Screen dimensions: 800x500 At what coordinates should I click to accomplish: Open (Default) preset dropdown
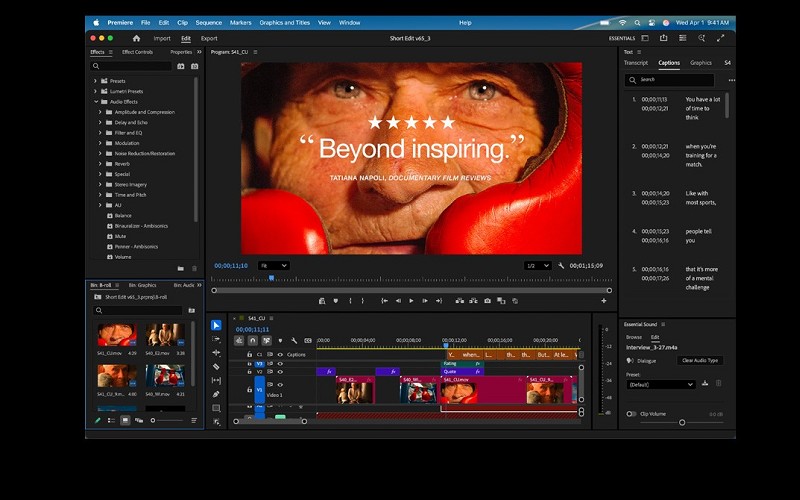pos(661,385)
